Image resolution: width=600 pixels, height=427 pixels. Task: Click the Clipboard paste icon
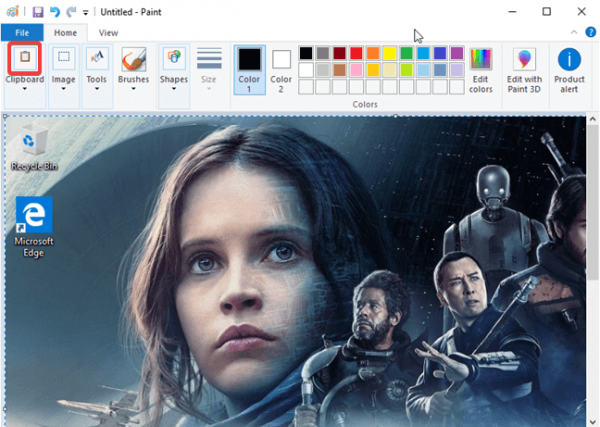[x=25, y=58]
